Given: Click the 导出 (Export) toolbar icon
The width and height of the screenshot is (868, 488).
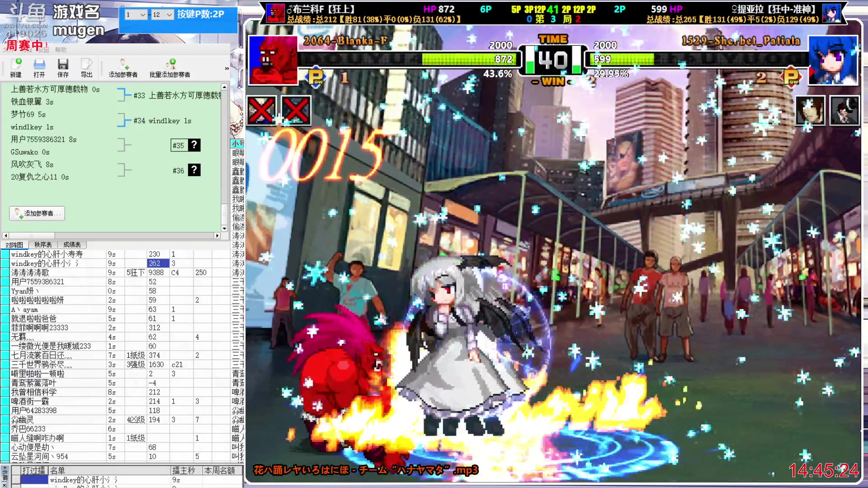Looking at the screenshot, I should (x=86, y=68).
